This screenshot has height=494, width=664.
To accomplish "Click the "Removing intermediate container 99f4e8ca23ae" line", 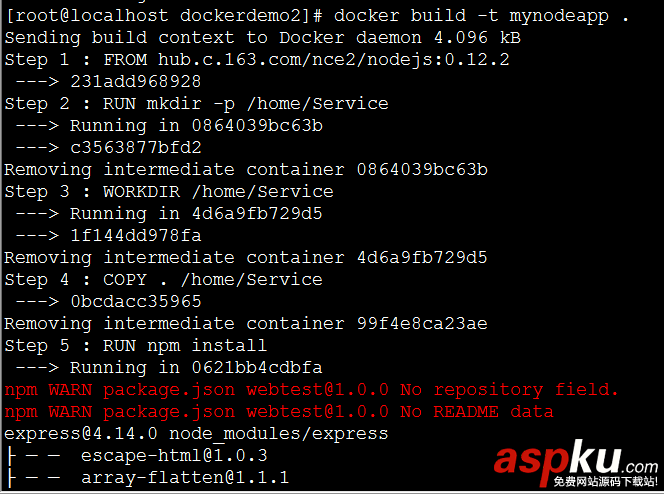I will 246,324.
